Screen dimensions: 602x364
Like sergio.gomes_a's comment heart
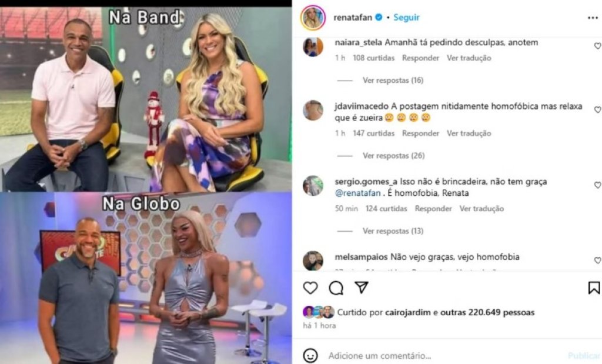point(598,185)
